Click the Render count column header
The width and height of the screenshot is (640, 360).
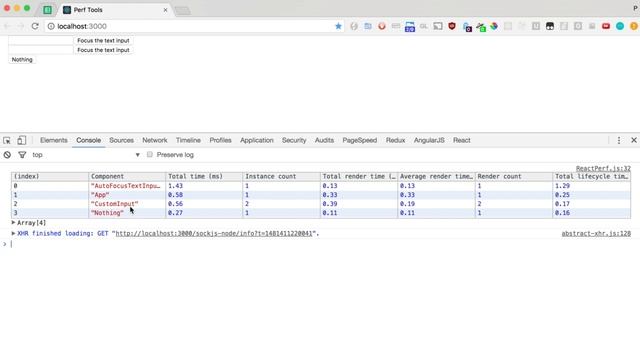[x=514, y=176]
